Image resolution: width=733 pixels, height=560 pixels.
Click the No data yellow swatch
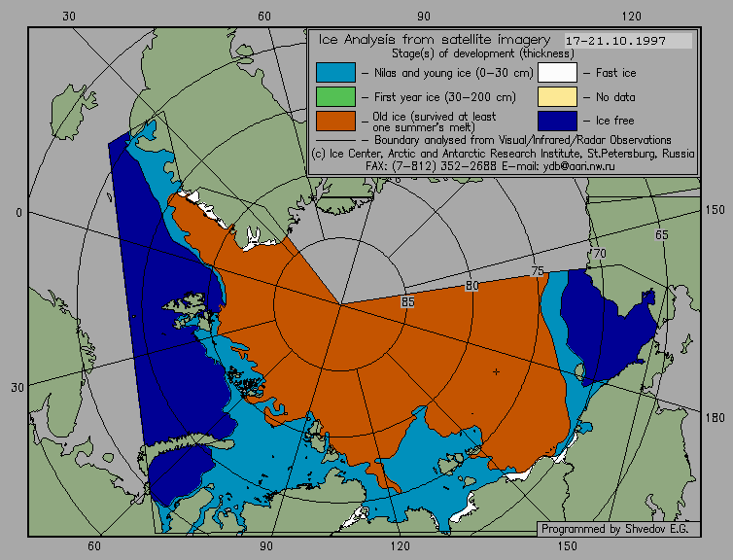557,97
